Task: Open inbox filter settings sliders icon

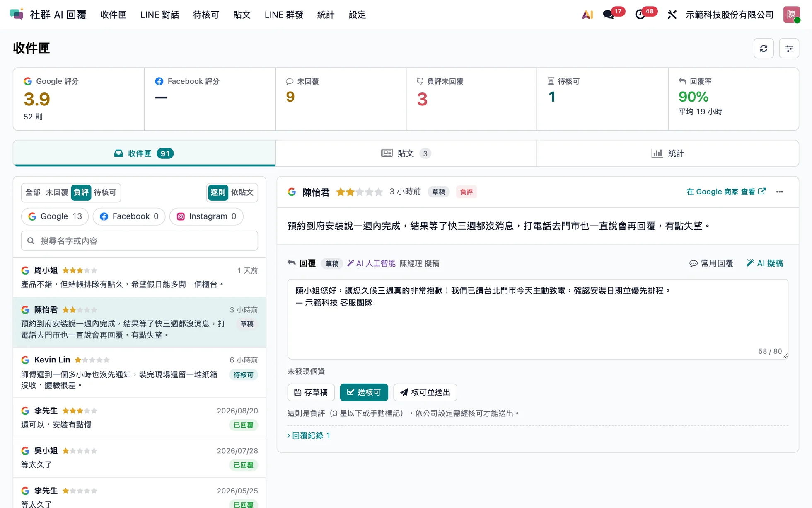Action: 789,49
